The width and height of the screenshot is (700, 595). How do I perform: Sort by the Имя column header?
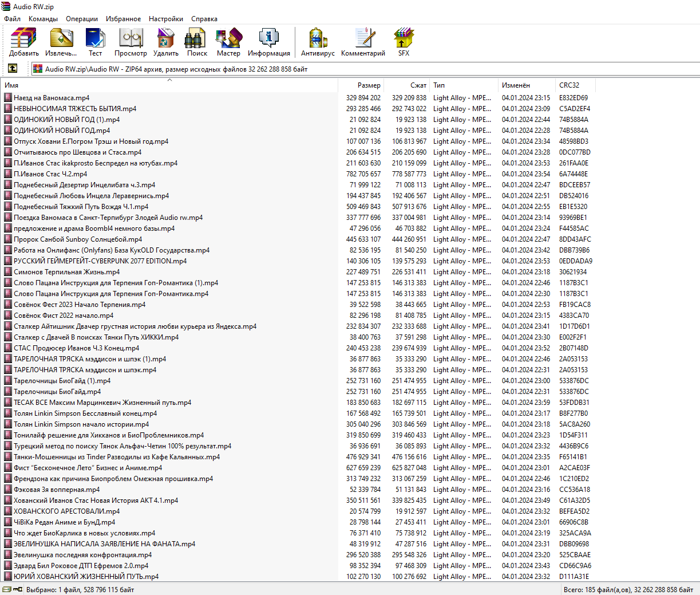pyautogui.click(x=169, y=85)
